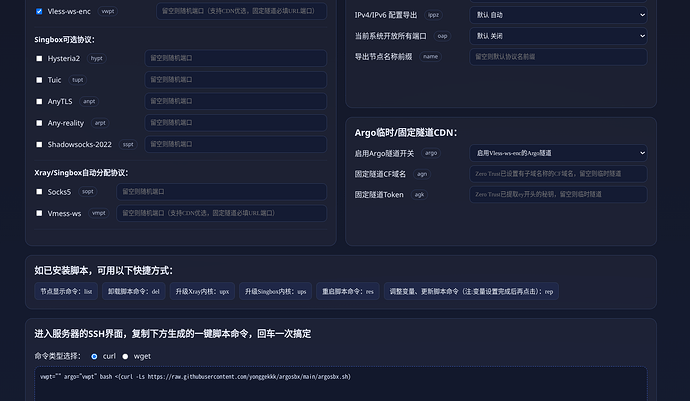
Task: Click the hypt tag beside Hysteria2
Action: pos(96,59)
